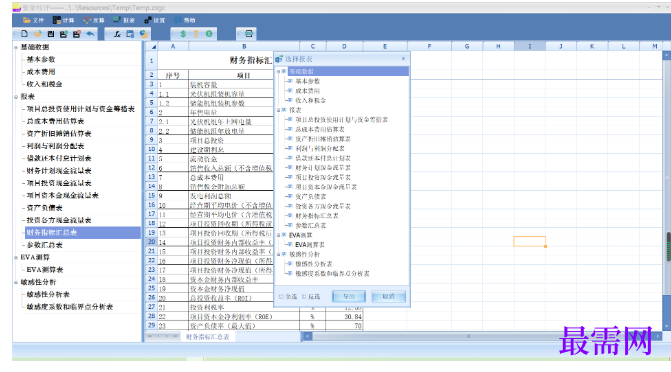The height and width of the screenshot is (372, 671).
Task: Open the 报表 (Reports) menu
Action: [x=124, y=20]
